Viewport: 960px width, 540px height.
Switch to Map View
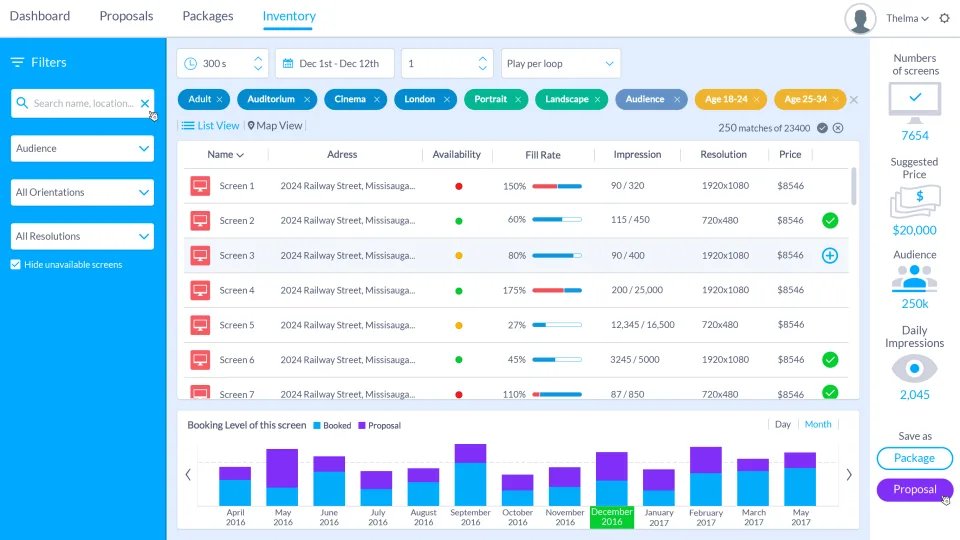(x=275, y=126)
